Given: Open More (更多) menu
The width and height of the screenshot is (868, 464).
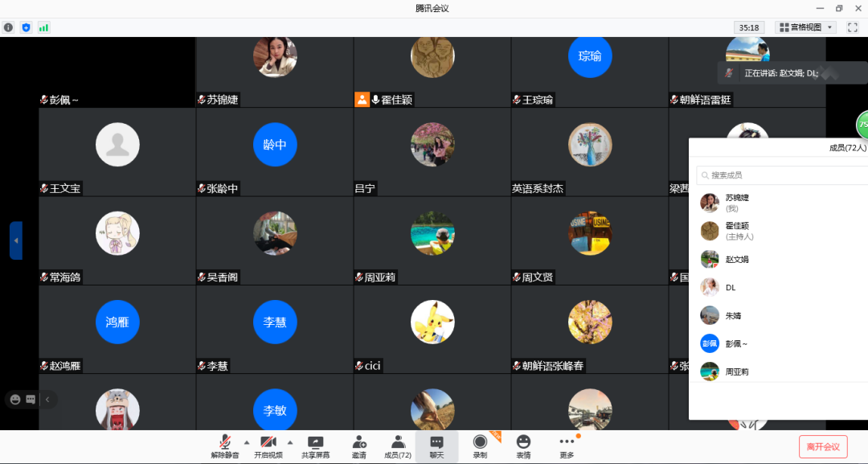Looking at the screenshot, I should coord(567,447).
